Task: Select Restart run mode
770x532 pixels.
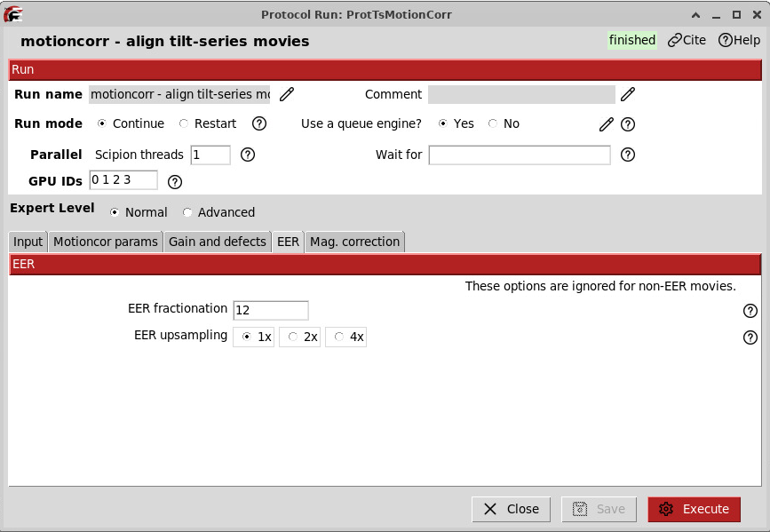Action: [184, 123]
